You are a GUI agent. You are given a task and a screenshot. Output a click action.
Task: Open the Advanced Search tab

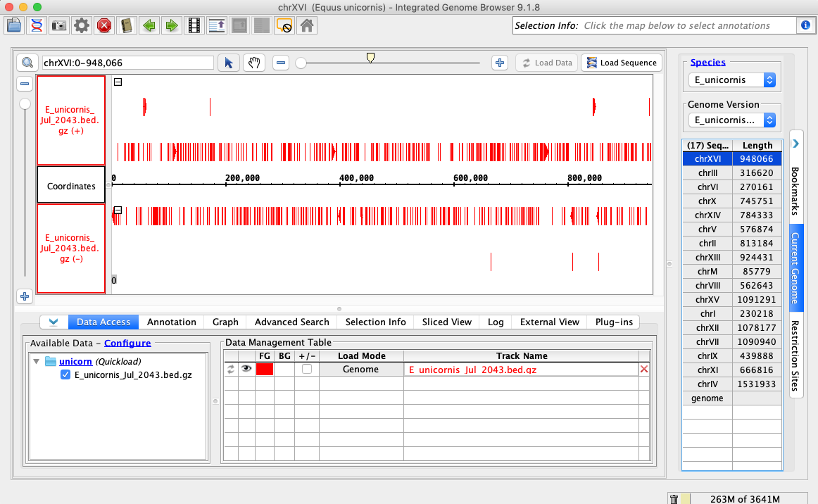[291, 322]
